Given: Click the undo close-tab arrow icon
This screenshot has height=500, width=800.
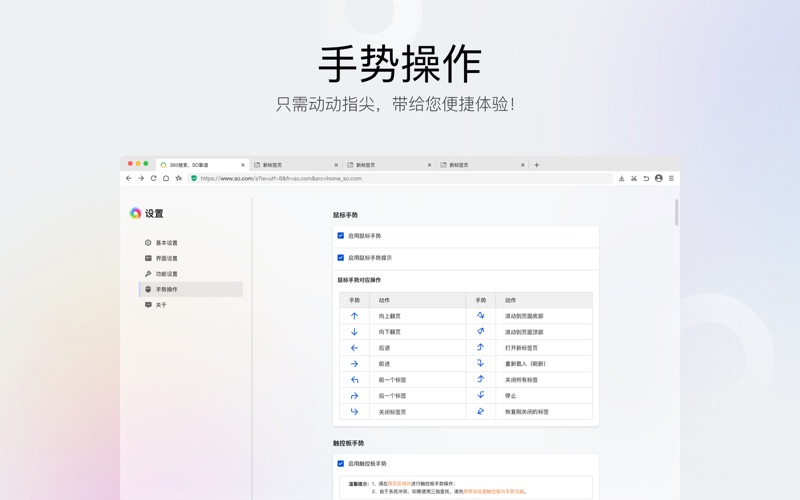Looking at the screenshot, I should coord(646,179).
